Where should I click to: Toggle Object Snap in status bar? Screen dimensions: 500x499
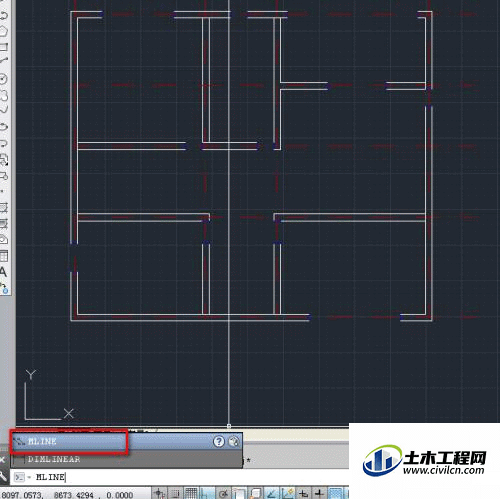pyautogui.click(x=239, y=493)
